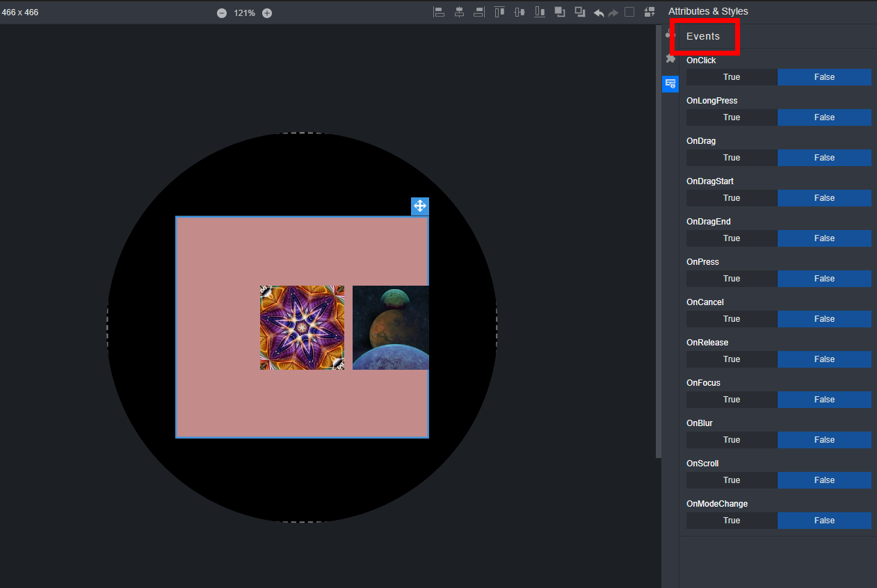Click the undo arrow icon
877x588 pixels.
click(599, 13)
